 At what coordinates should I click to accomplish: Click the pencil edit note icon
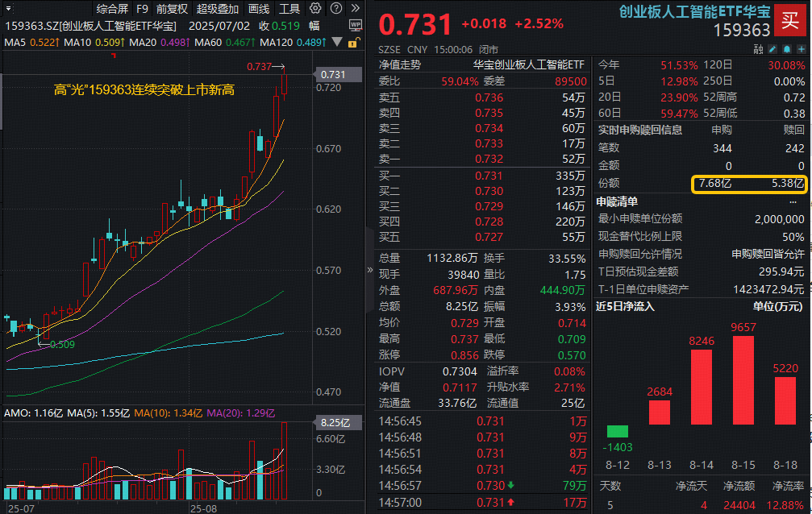coord(772,49)
